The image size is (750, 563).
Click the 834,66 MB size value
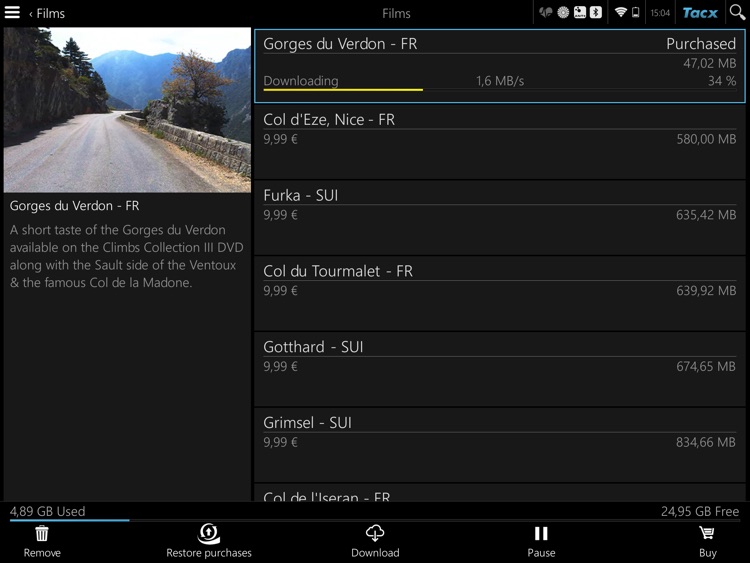point(706,442)
